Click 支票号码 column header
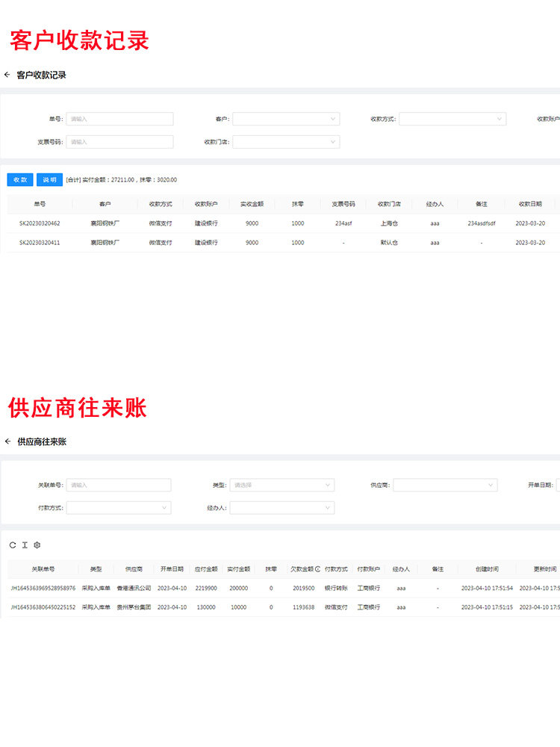Viewport: 560px width, 747px height. tap(343, 204)
